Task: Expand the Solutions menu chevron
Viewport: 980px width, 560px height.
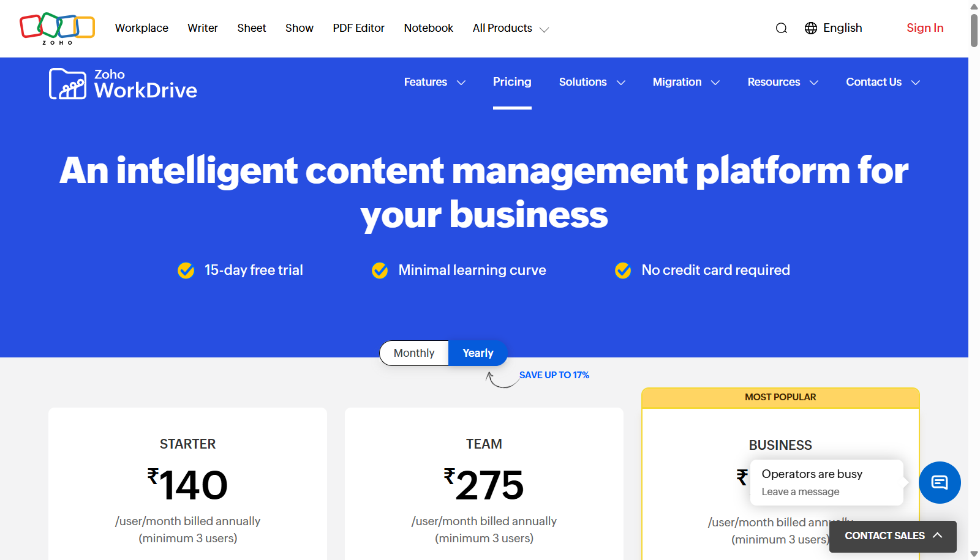Action: tap(620, 83)
